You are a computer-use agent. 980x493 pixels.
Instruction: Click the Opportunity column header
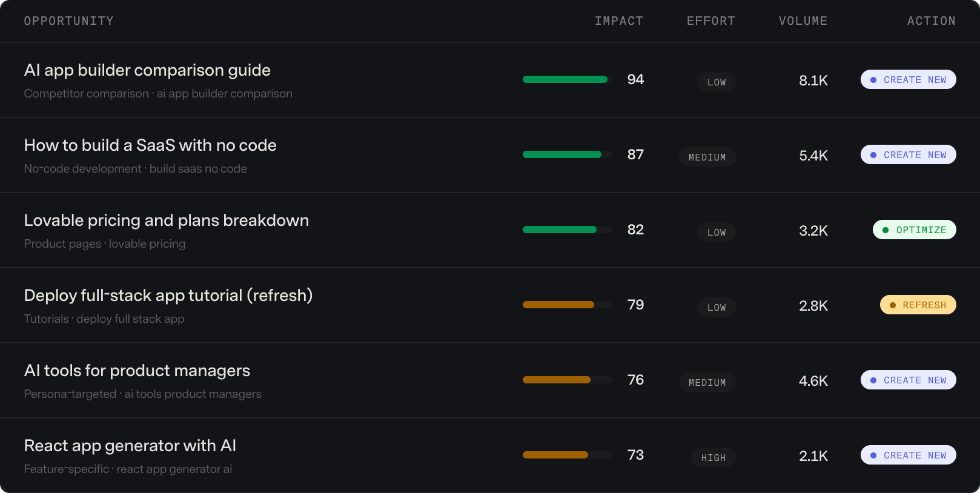tap(68, 21)
